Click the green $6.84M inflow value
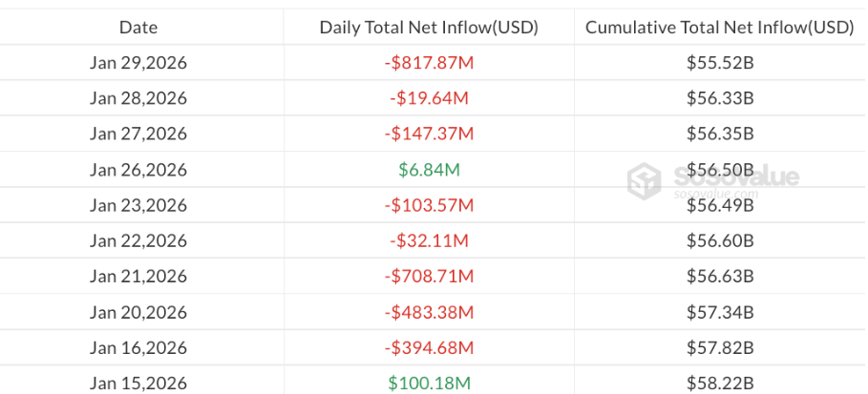868x394 pixels. click(x=429, y=170)
